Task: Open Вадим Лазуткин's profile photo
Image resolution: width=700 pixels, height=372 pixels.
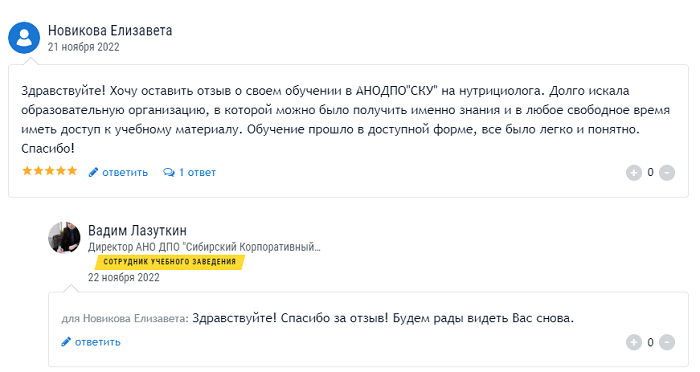Action: [x=64, y=238]
